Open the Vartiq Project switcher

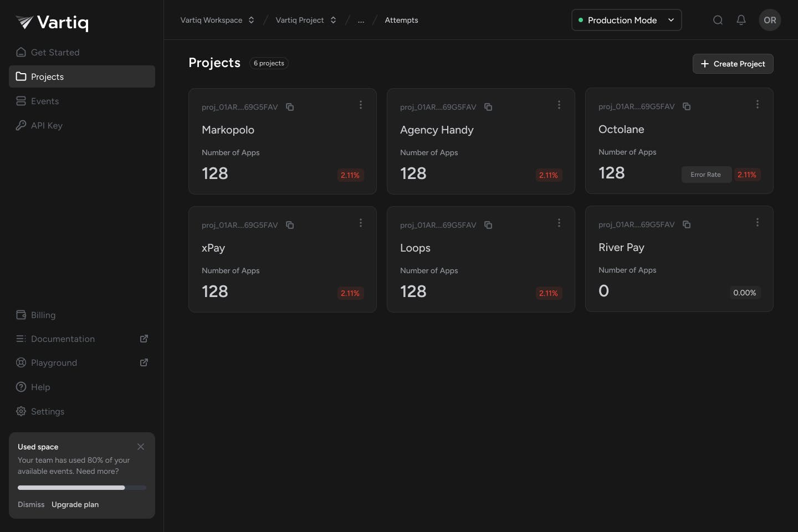306,20
